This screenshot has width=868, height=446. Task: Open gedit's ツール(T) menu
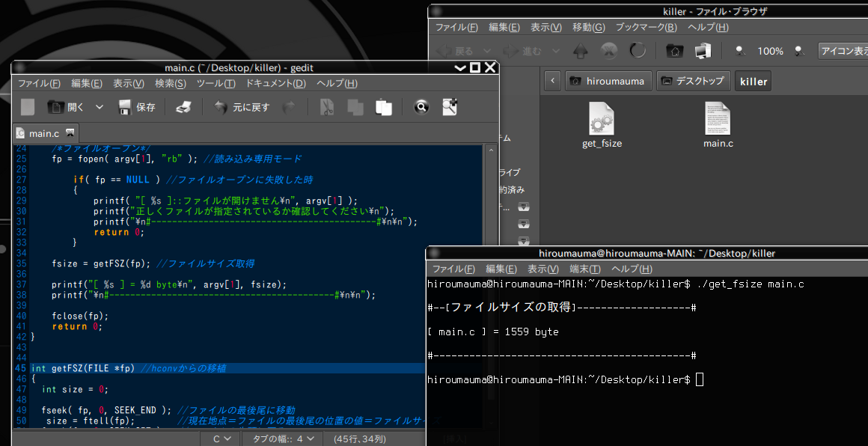pyautogui.click(x=216, y=84)
